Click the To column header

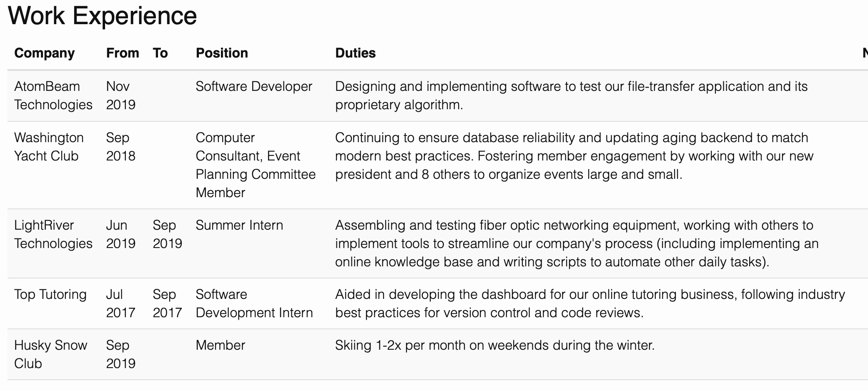coord(160,53)
